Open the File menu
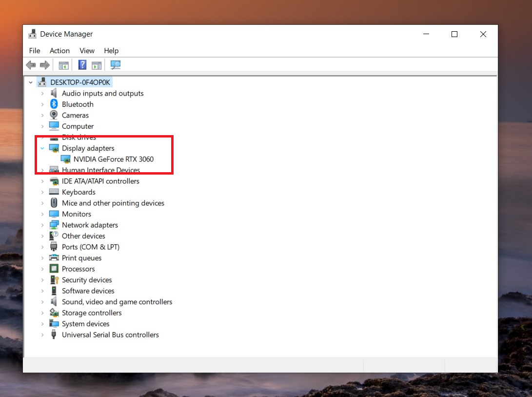The height and width of the screenshot is (397, 532). coord(35,51)
